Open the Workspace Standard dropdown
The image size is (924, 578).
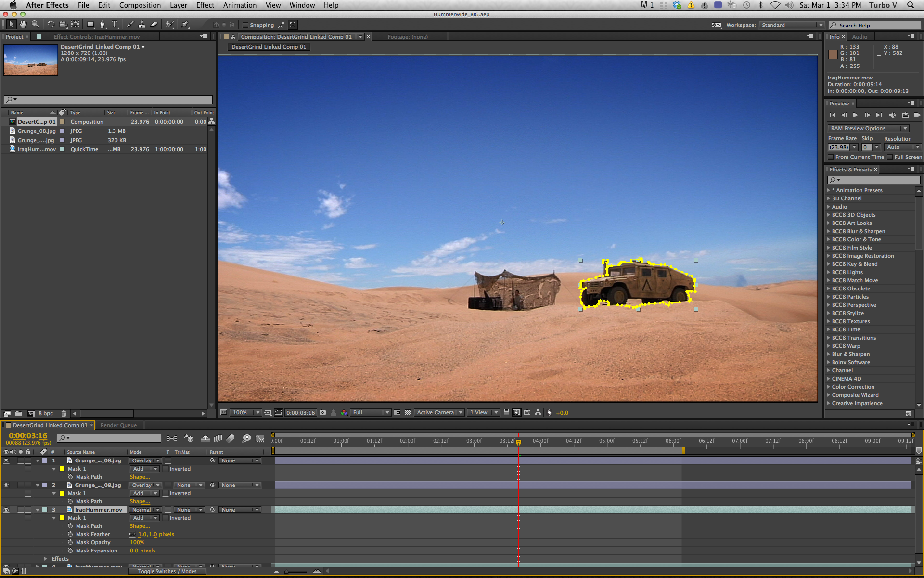click(792, 25)
